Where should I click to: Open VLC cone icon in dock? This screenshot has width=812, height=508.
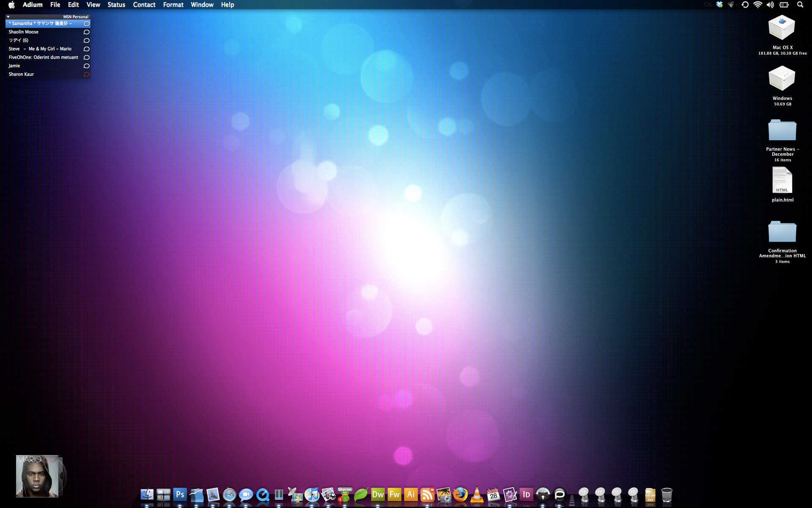[x=477, y=494]
